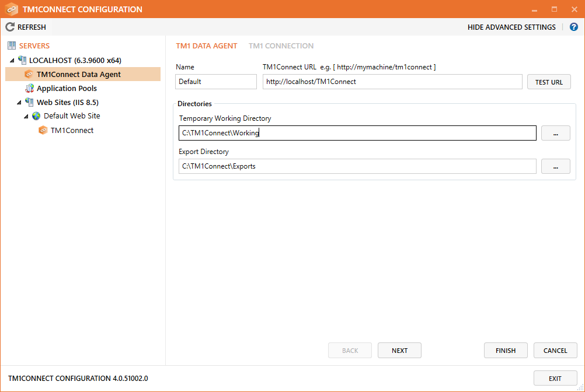This screenshot has height=392, width=585.
Task: Click the TM1Connect Data Agent orange icon
Action: 29,74
